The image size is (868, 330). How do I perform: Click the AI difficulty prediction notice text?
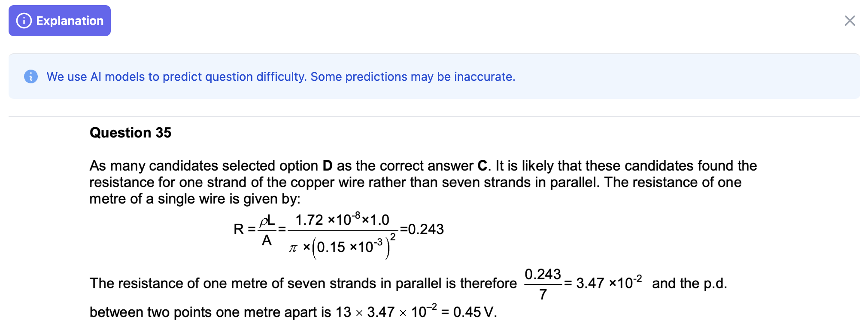281,76
